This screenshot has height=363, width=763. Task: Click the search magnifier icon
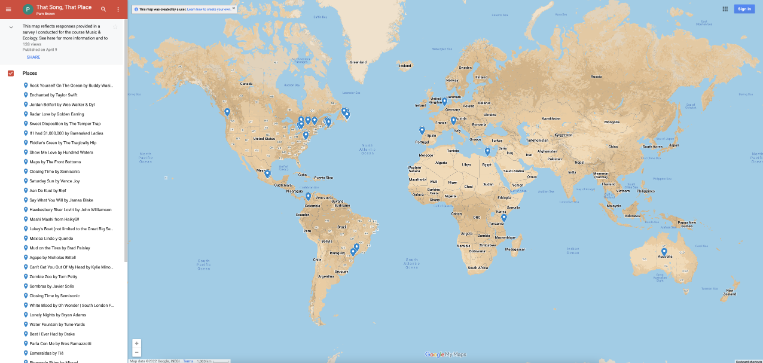[103, 9]
